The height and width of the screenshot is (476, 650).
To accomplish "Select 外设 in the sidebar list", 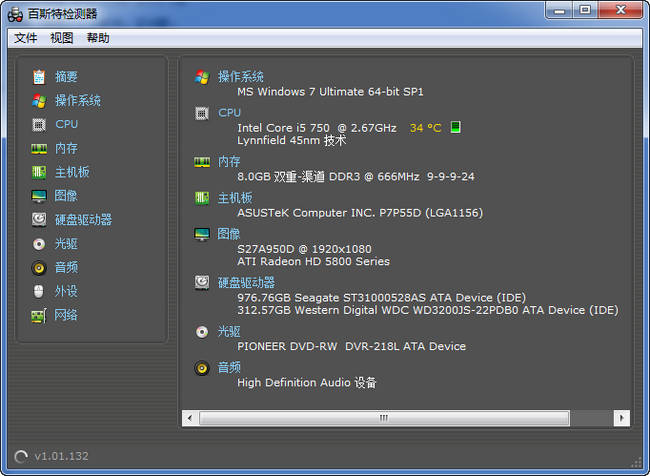I will point(66,291).
